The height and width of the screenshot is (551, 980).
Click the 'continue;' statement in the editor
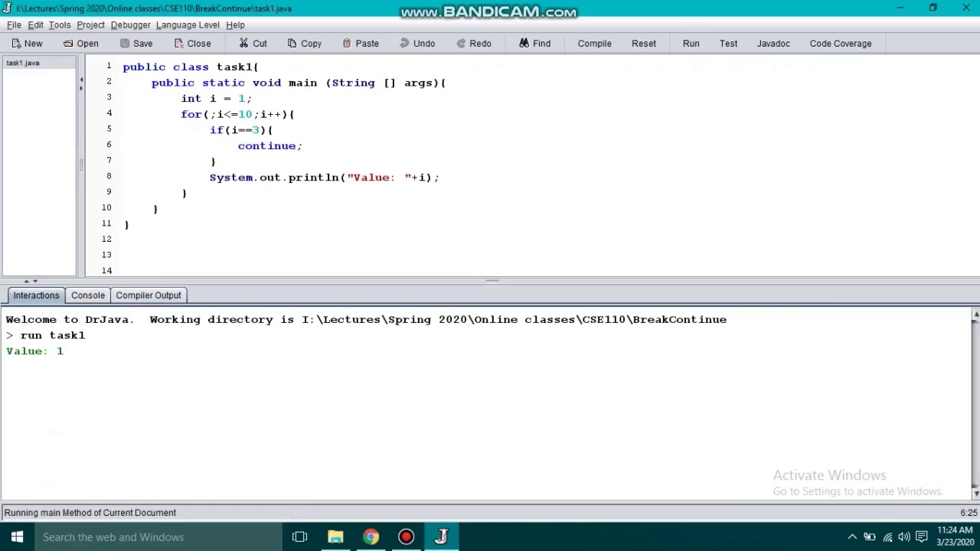click(269, 145)
